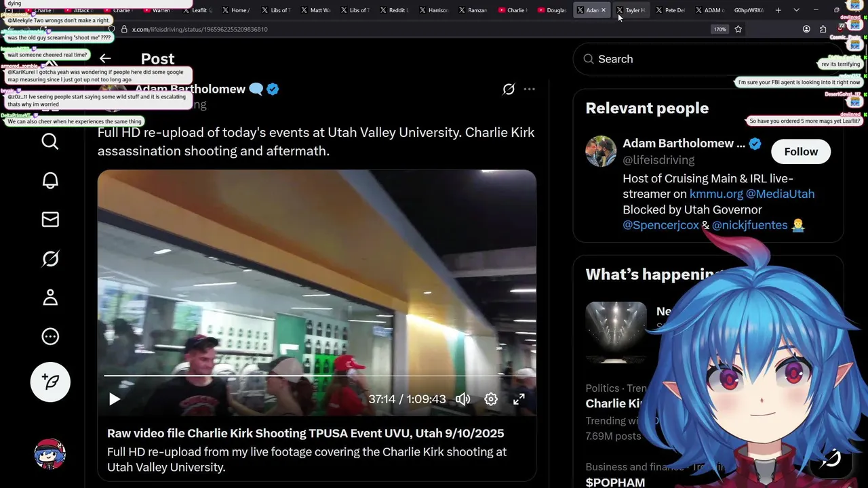Click the post author name Adam Bartholomew
868x488 pixels.
click(x=190, y=89)
